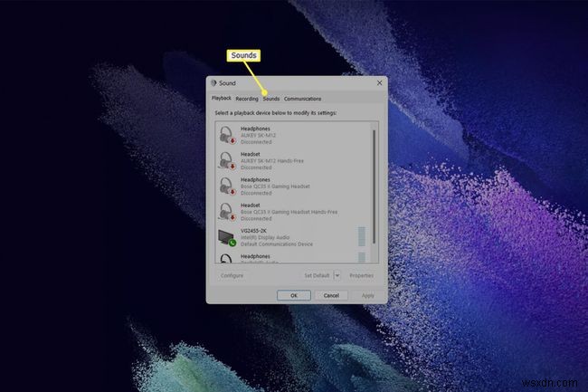Click the Set Default button

(317, 275)
